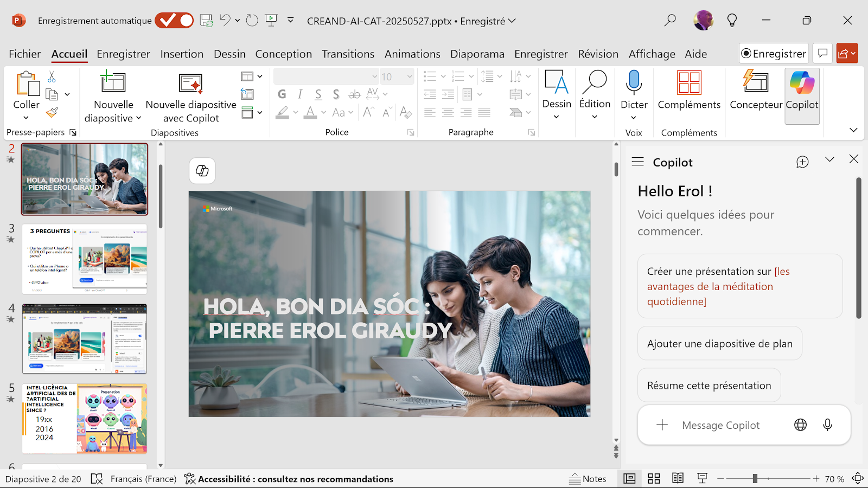
Task: Open Customize Quick Access Toolbar dropdown
Action: [291, 21]
